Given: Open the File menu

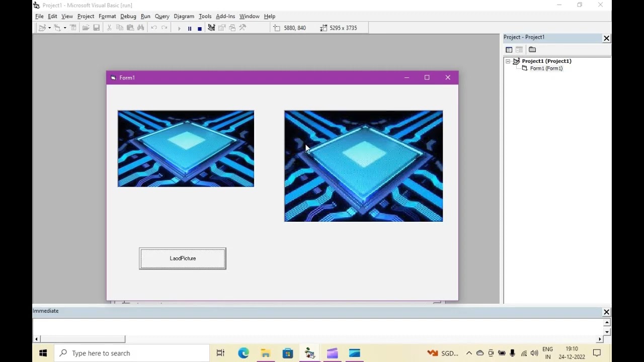Looking at the screenshot, I should [x=39, y=17].
